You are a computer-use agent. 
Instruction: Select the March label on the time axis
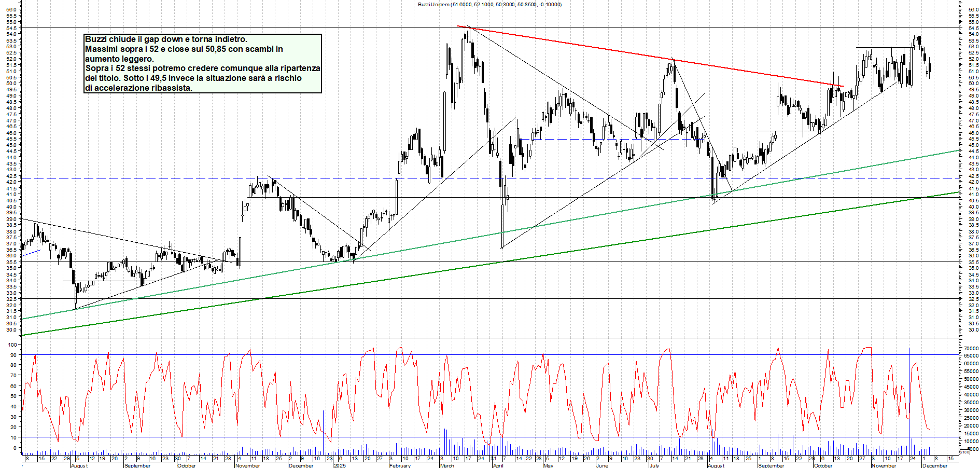pyautogui.click(x=447, y=465)
